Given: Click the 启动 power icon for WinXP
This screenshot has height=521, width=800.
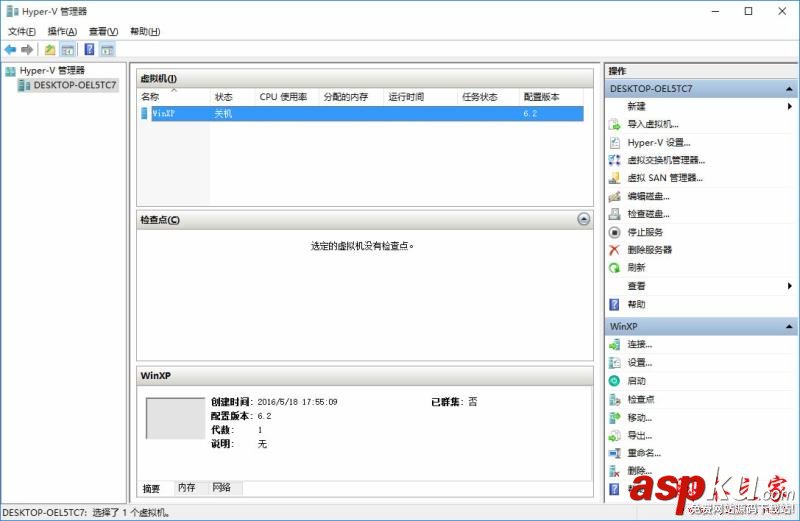Looking at the screenshot, I should pos(614,381).
